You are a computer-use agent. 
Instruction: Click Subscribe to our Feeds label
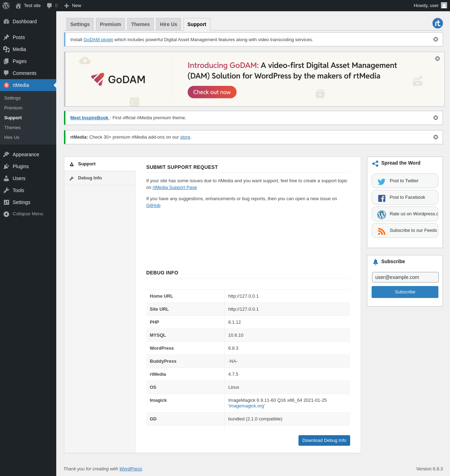click(413, 230)
